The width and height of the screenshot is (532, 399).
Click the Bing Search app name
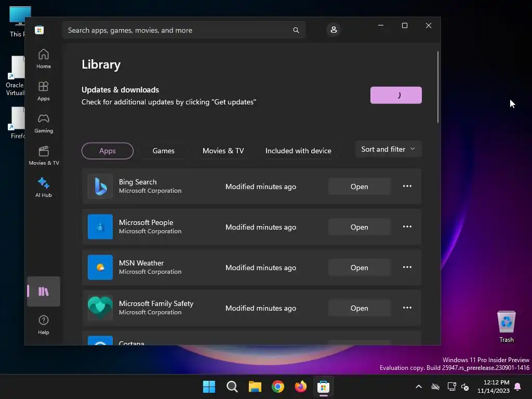click(138, 182)
